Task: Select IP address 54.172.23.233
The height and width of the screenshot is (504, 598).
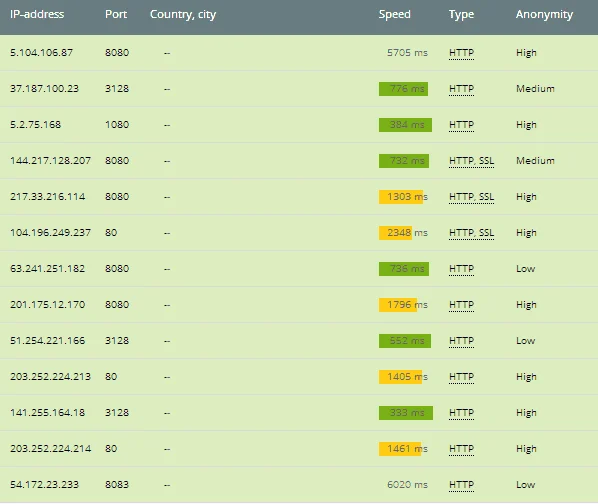Action: tap(44, 485)
